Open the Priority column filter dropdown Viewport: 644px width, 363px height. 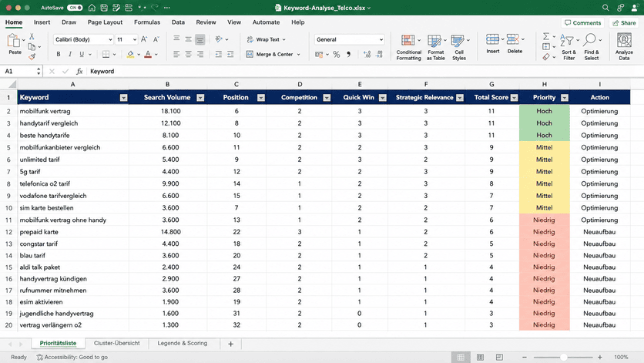(x=565, y=98)
